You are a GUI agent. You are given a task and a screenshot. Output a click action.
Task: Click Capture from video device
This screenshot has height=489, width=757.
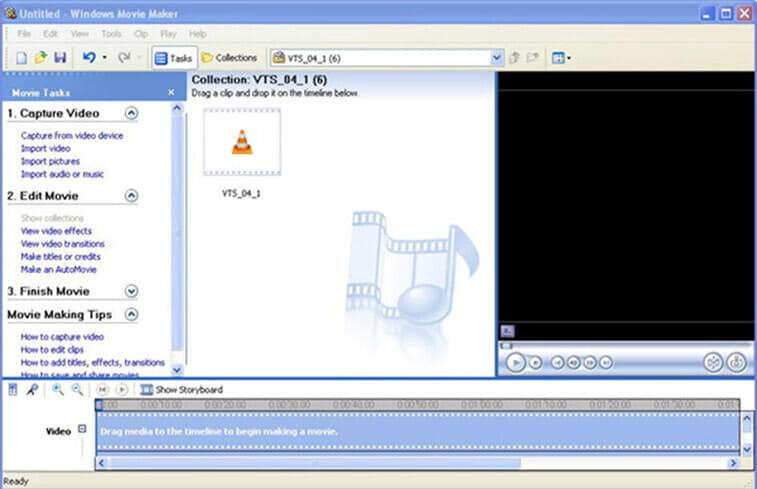(72, 136)
